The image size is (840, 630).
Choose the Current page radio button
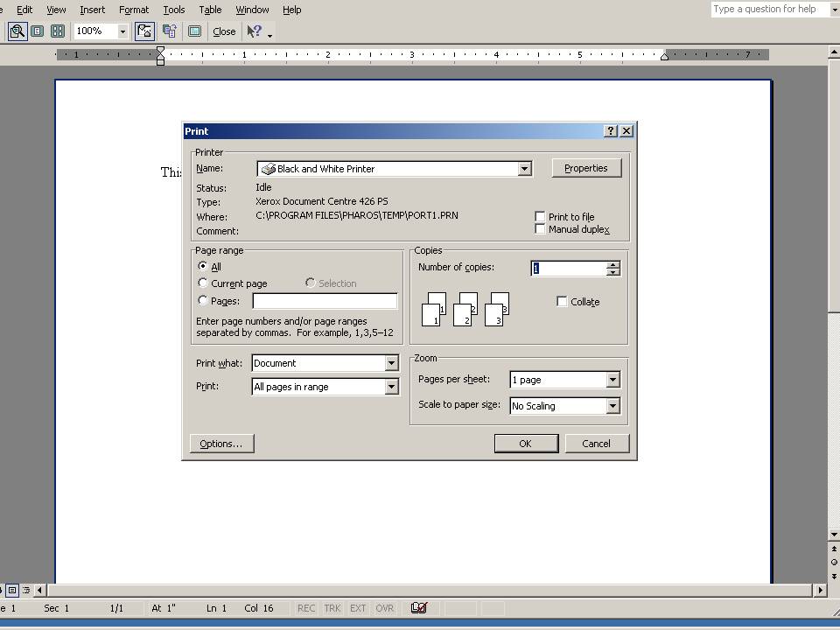tap(202, 283)
